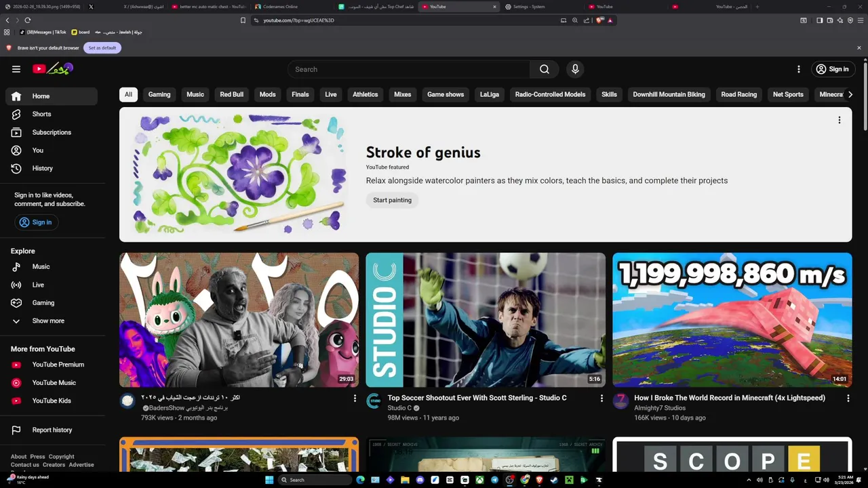Open options menu for Stroke of genius banner
The width and height of the screenshot is (868, 488).
pos(839,120)
